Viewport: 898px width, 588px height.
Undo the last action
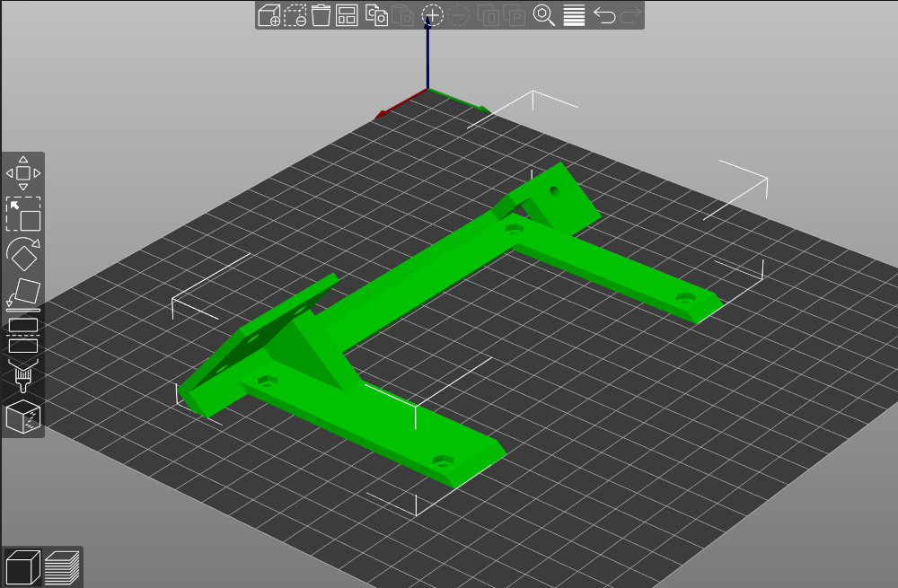[x=604, y=15]
